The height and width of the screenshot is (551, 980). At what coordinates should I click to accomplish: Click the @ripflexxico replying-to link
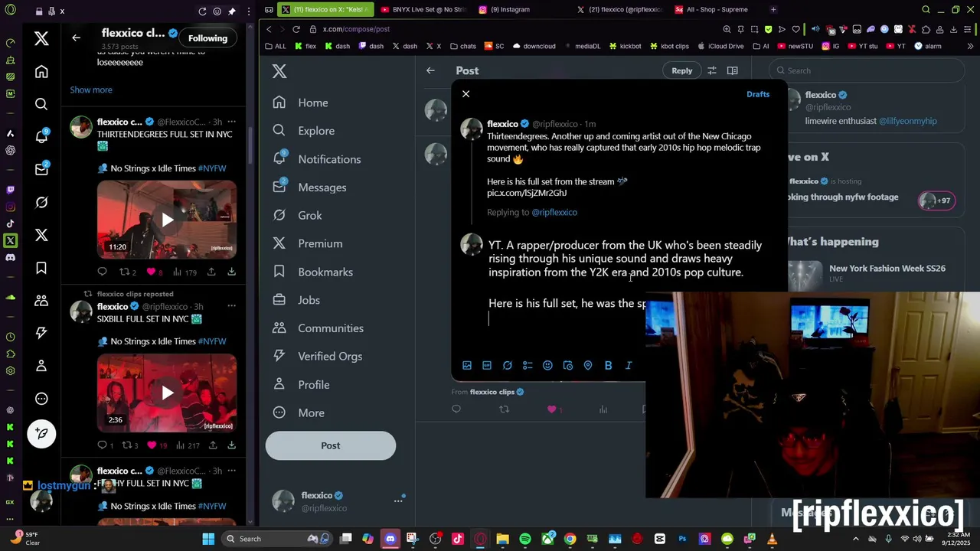tap(554, 212)
